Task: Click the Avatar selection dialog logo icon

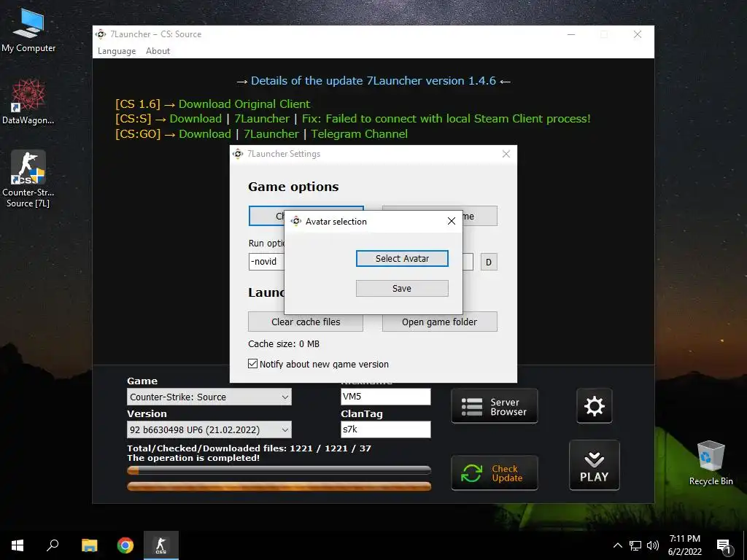Action: pos(296,222)
